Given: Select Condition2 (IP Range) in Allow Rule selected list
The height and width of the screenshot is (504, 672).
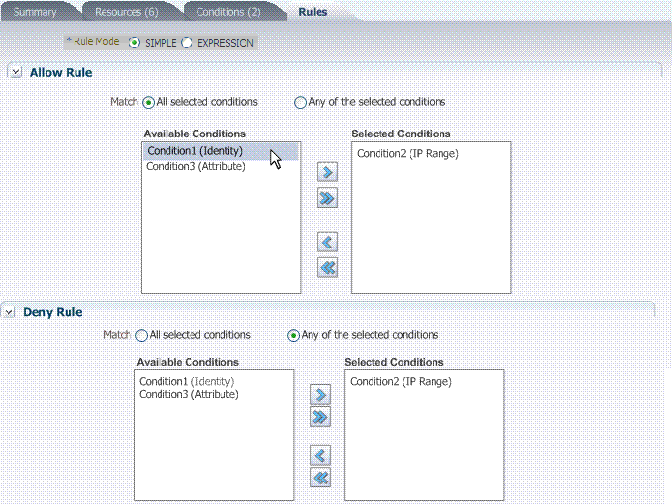Looking at the screenshot, I should coord(408,153).
